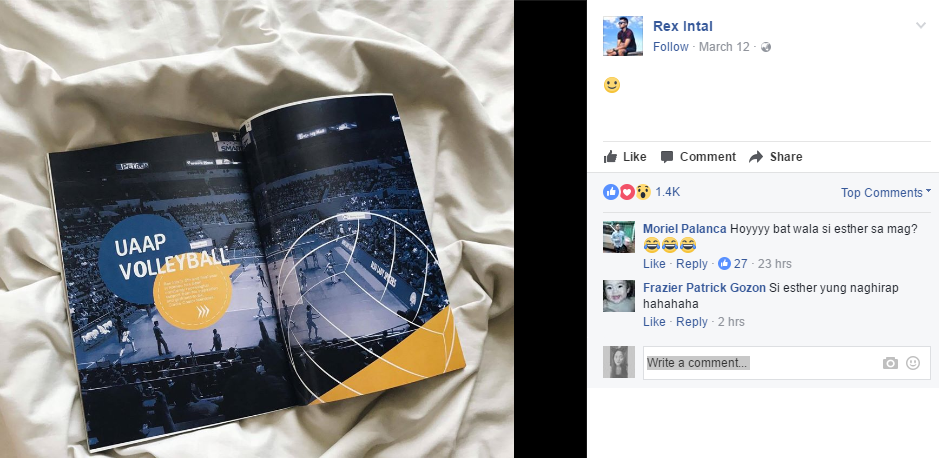The width and height of the screenshot is (939, 458).
Task: Click the wow reaction face icon
Action: pos(643,192)
